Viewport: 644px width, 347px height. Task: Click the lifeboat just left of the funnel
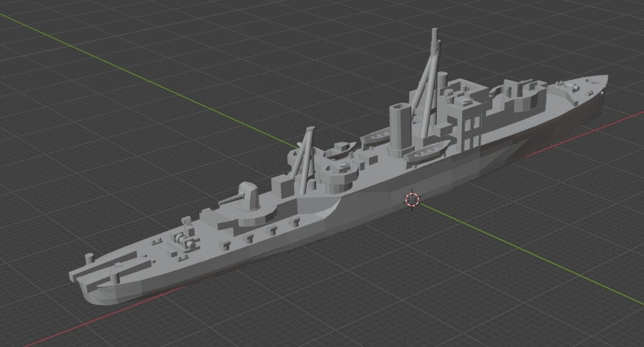pyautogui.click(x=375, y=136)
